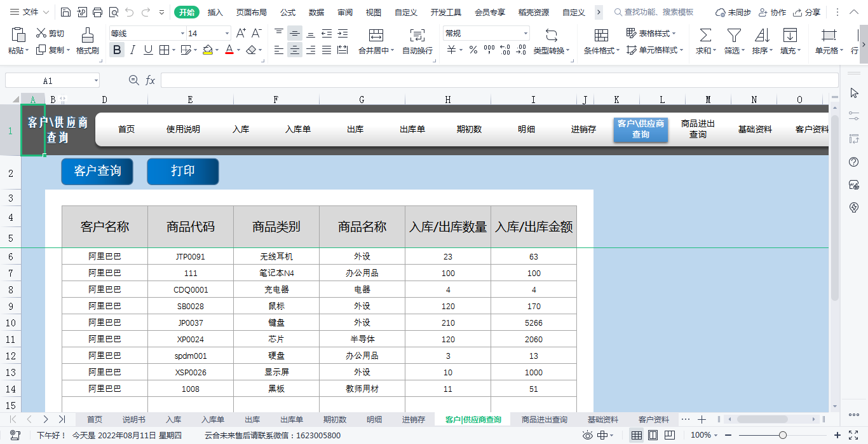
Task: Open the insert function fx dialog
Action: (x=151, y=80)
